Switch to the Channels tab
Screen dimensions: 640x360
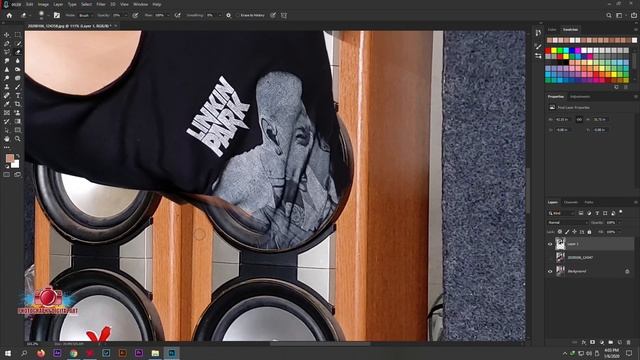click(x=571, y=202)
